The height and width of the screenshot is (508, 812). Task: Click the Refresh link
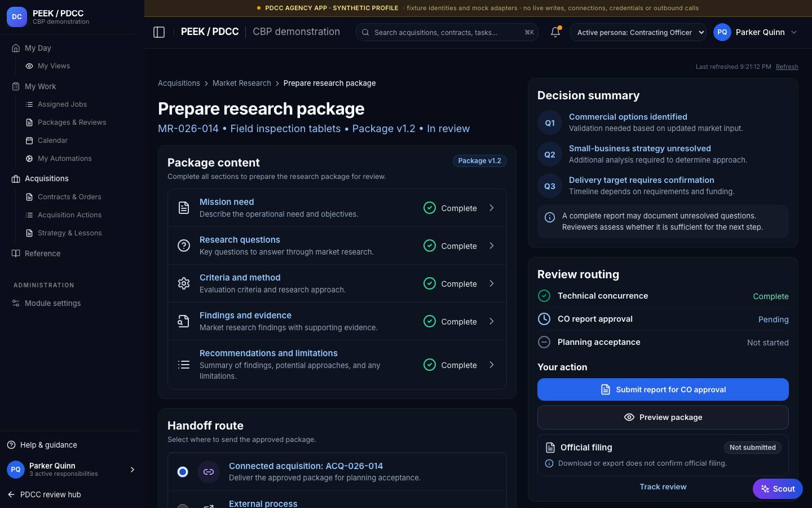pos(787,67)
